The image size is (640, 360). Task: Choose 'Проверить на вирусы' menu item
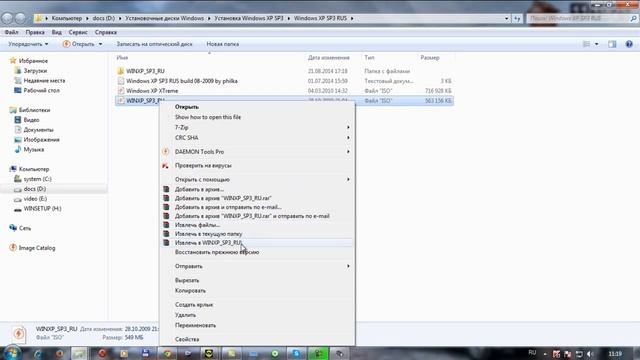pos(257,165)
